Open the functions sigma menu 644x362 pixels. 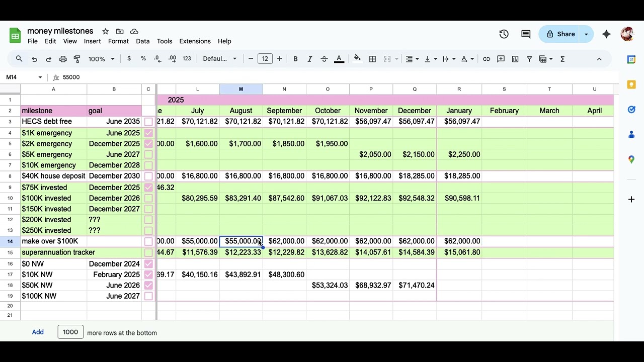(562, 59)
